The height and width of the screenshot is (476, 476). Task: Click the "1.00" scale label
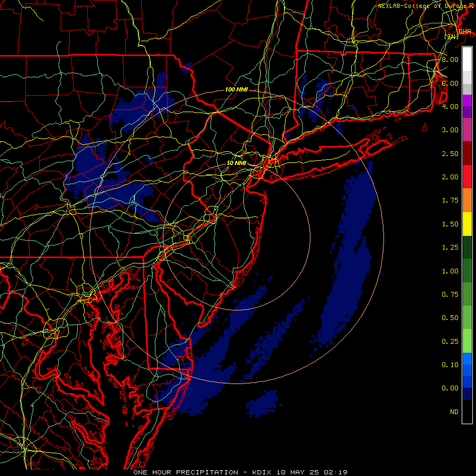(450, 271)
